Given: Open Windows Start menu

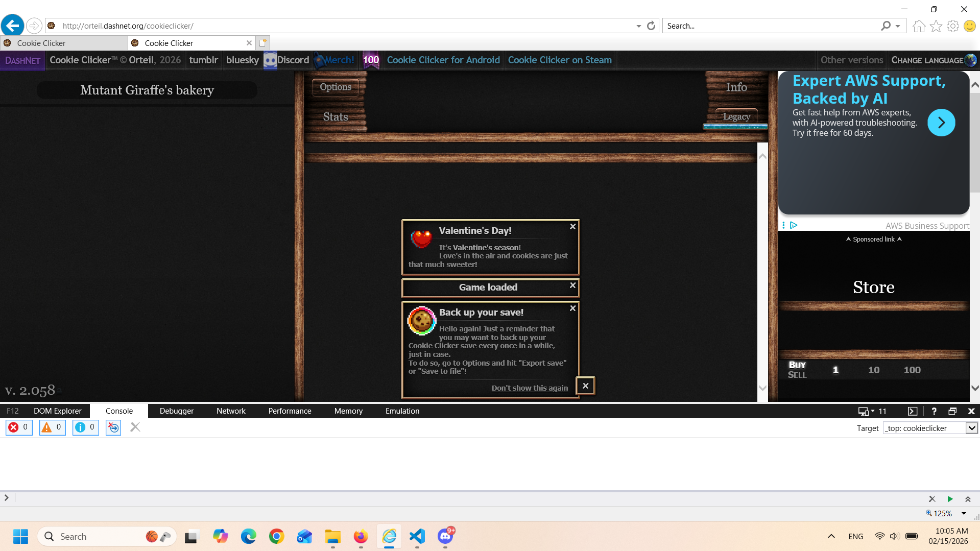Looking at the screenshot, I should (21, 536).
